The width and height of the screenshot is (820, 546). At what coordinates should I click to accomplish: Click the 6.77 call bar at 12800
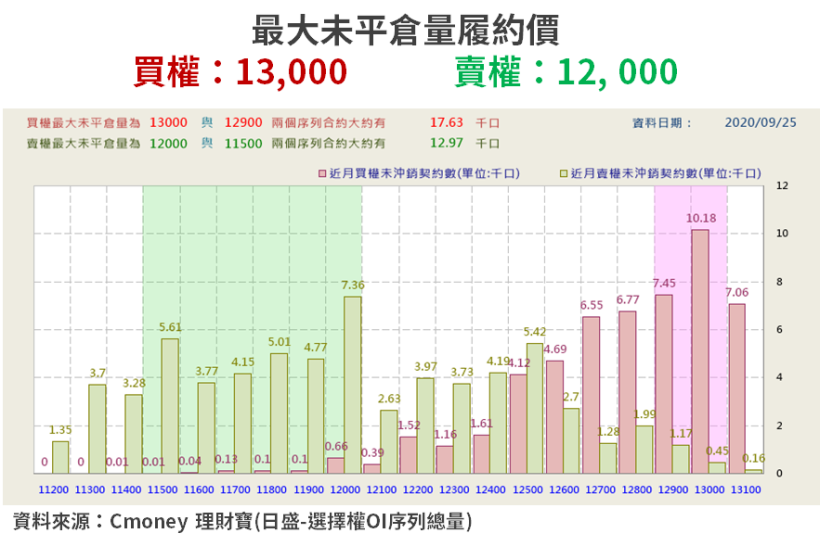628,392
